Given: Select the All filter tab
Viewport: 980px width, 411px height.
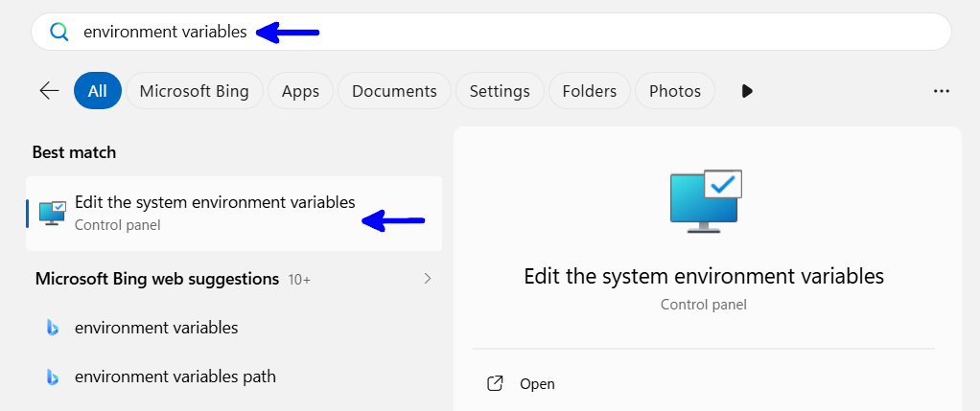Looking at the screenshot, I should pos(97,91).
